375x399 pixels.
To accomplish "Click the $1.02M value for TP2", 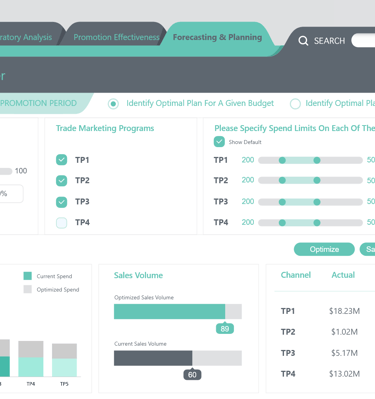I will tap(344, 332).
